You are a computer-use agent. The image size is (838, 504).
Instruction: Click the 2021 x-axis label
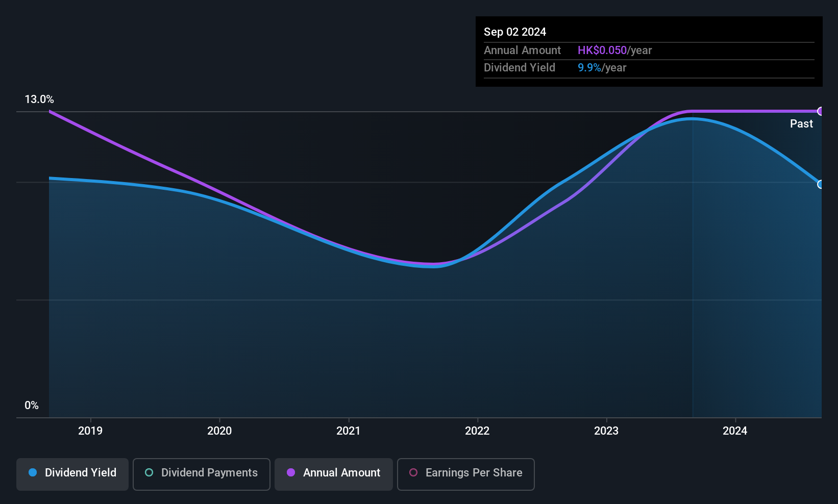(349, 431)
